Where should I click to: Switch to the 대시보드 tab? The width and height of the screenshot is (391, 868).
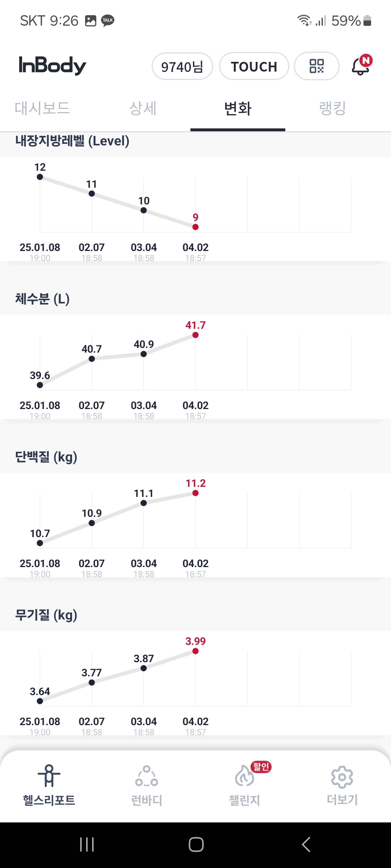(42, 108)
